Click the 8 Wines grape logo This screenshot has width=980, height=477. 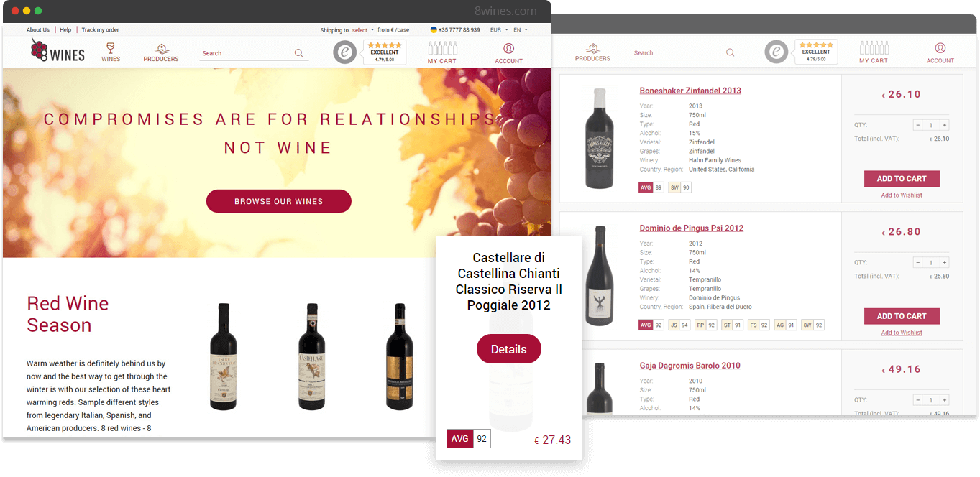pyautogui.click(x=58, y=51)
